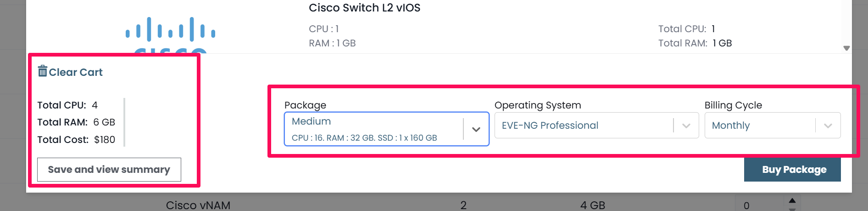Click Save and view summary button
The width and height of the screenshot is (868, 211).
109,170
